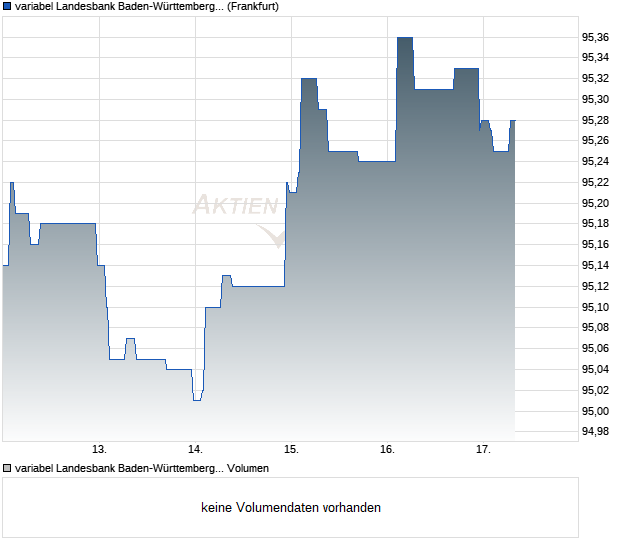This screenshot has height=546, width=620.
Task: Click the x-axis date label '17.'
Action: pyautogui.click(x=484, y=449)
